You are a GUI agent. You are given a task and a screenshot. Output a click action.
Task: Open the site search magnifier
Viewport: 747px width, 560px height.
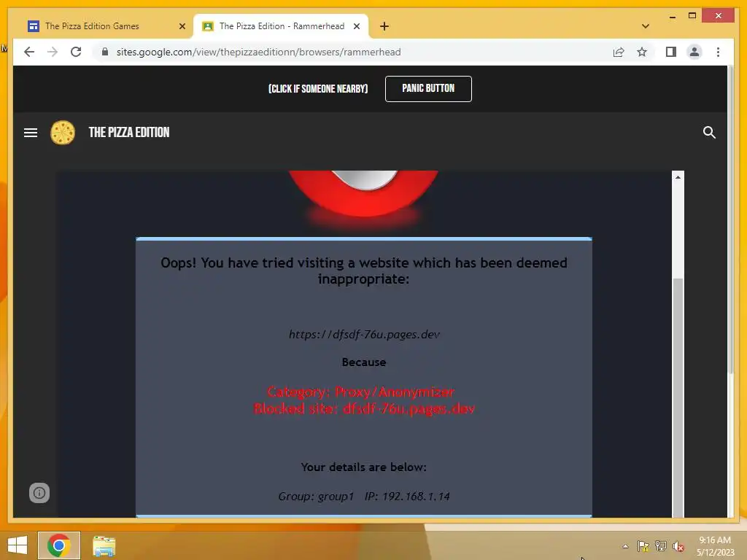[709, 133]
